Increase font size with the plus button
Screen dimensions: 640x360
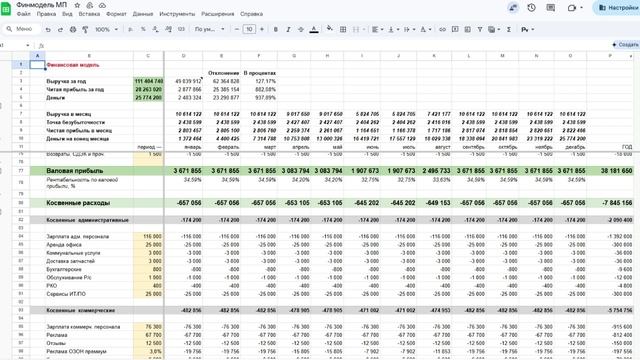pos(262,29)
